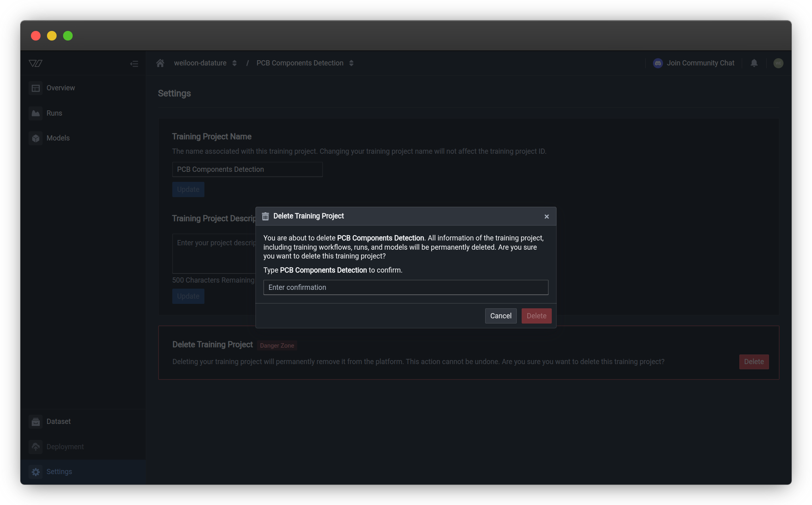The image size is (812, 505).
Task: Expand the PCB Components Detection project switcher
Action: pyautogui.click(x=351, y=63)
